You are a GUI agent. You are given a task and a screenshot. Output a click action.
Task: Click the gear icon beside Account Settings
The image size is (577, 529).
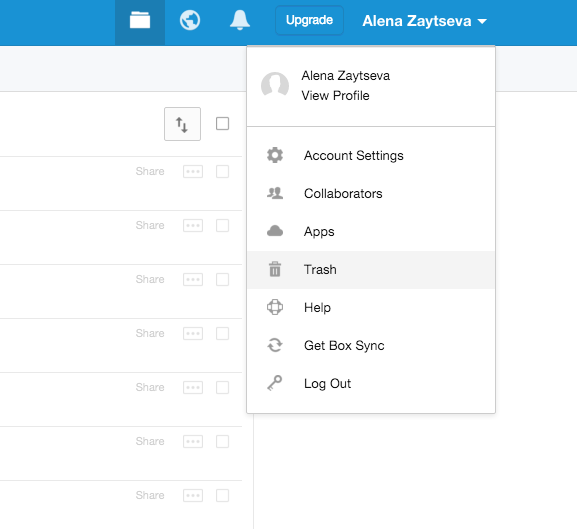coord(275,155)
